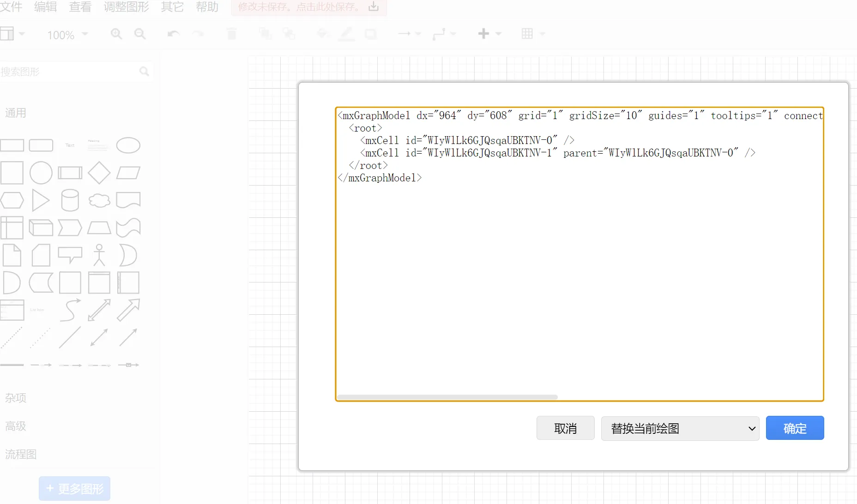Select the callout speech bubble shape
This screenshot has width=857, height=504.
[70, 255]
